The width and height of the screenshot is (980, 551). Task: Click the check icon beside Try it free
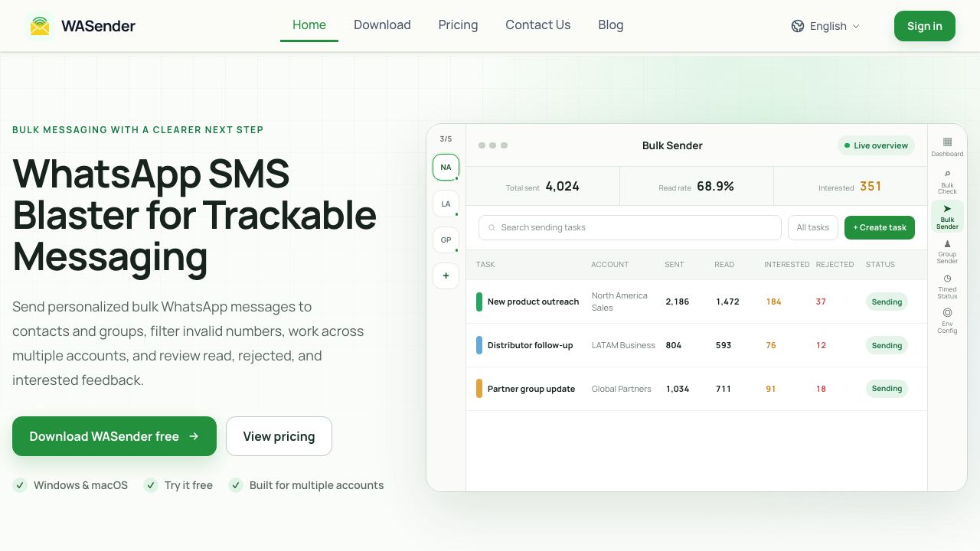pyautogui.click(x=150, y=485)
